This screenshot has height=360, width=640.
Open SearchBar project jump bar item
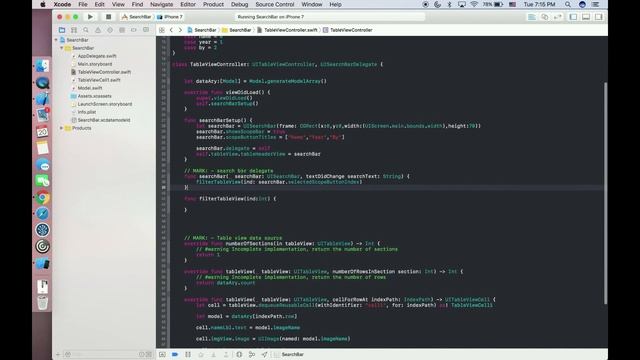[x=202, y=30]
